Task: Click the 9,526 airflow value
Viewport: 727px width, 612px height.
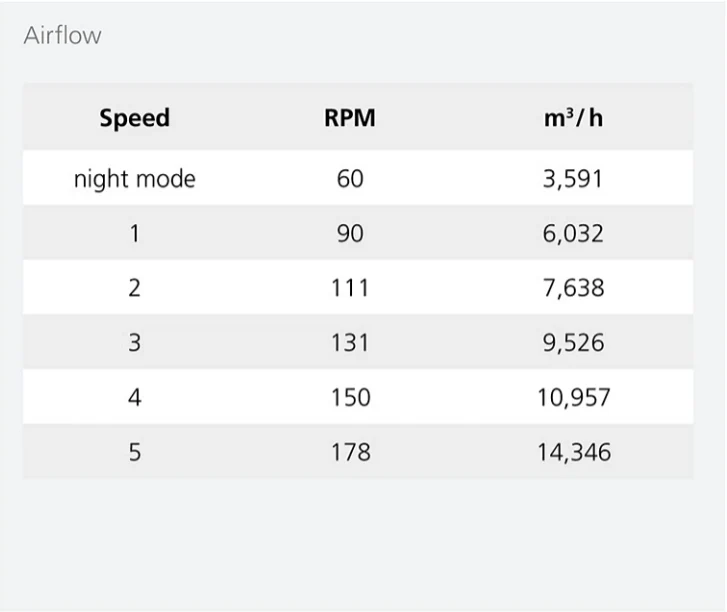Action: tap(574, 343)
